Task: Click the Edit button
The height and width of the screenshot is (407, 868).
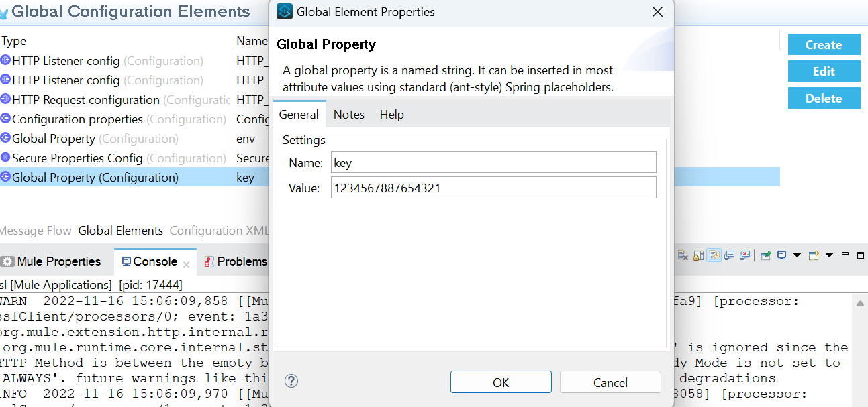Action: (x=824, y=72)
